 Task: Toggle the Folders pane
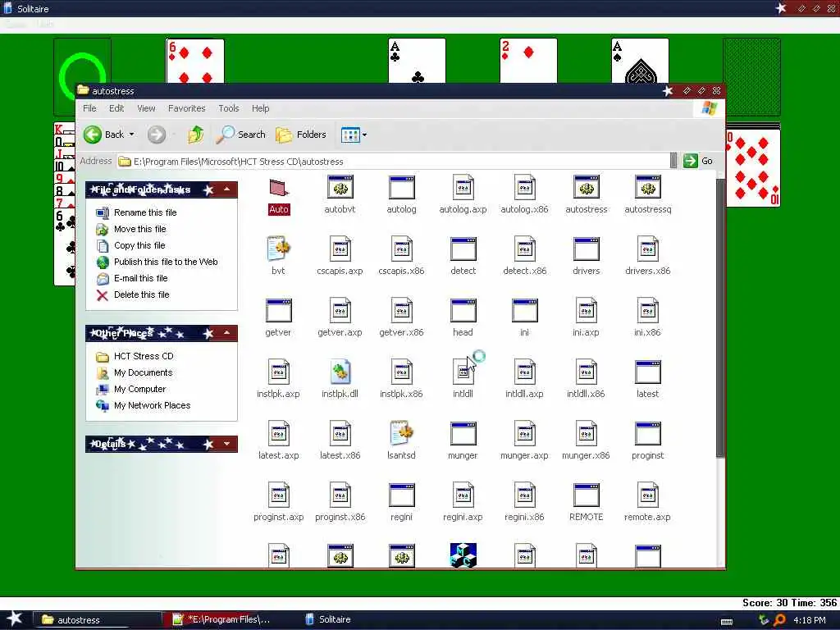[x=301, y=135]
